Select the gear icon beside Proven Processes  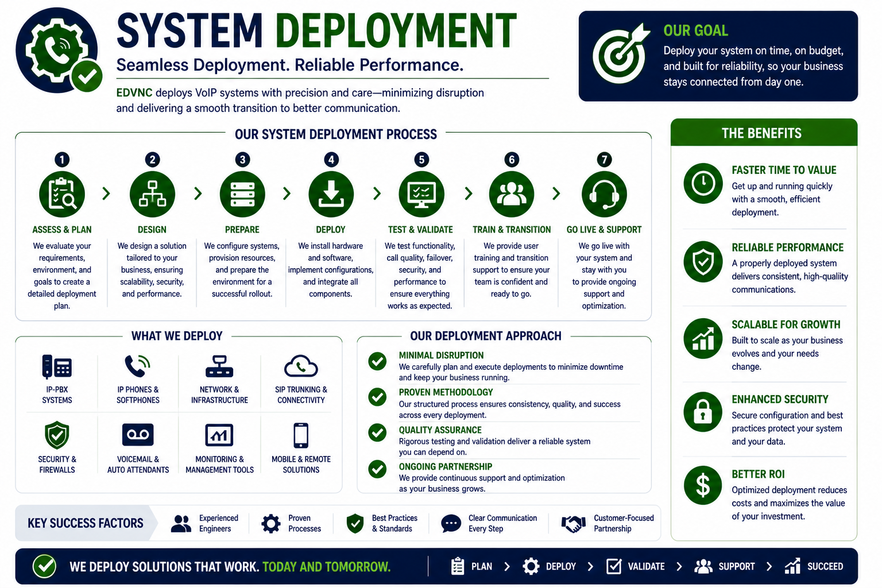coord(271,524)
